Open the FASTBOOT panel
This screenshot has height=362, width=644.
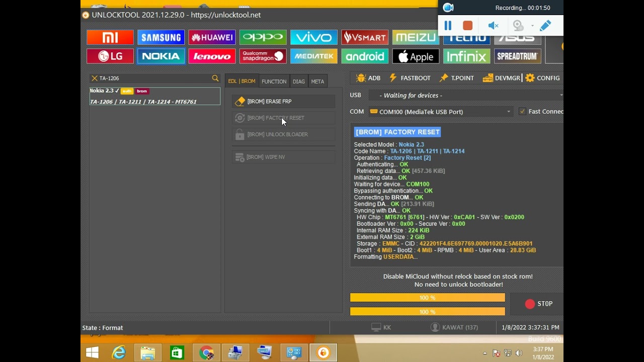(x=410, y=78)
